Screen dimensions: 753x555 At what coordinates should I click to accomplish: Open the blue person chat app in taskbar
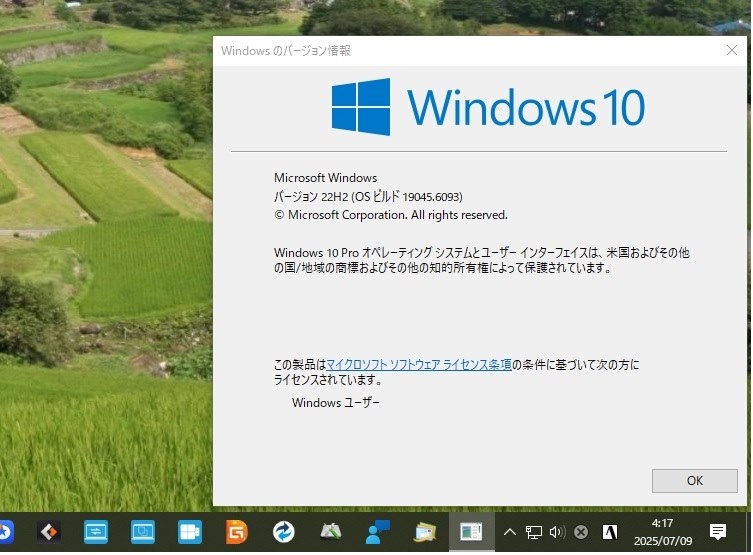click(x=377, y=532)
